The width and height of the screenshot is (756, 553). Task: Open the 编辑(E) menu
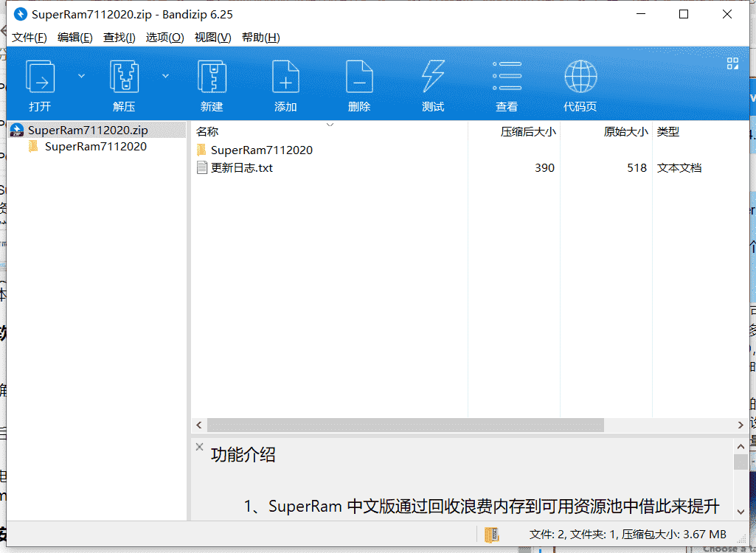point(74,37)
